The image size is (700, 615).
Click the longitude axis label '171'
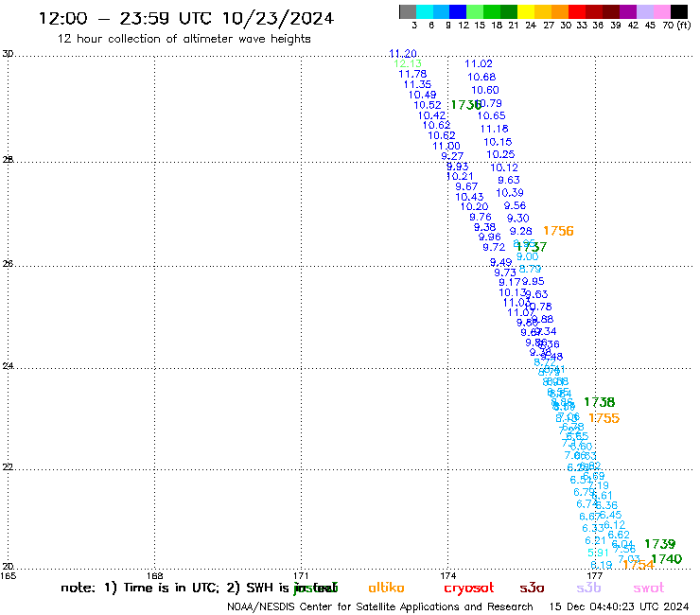click(x=302, y=575)
